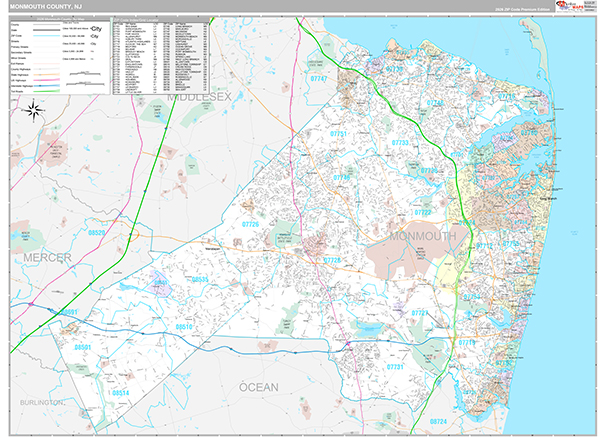This screenshot has height=437, width=600.
Task: Click ZIP code 08724 on the map
Action: point(438,421)
